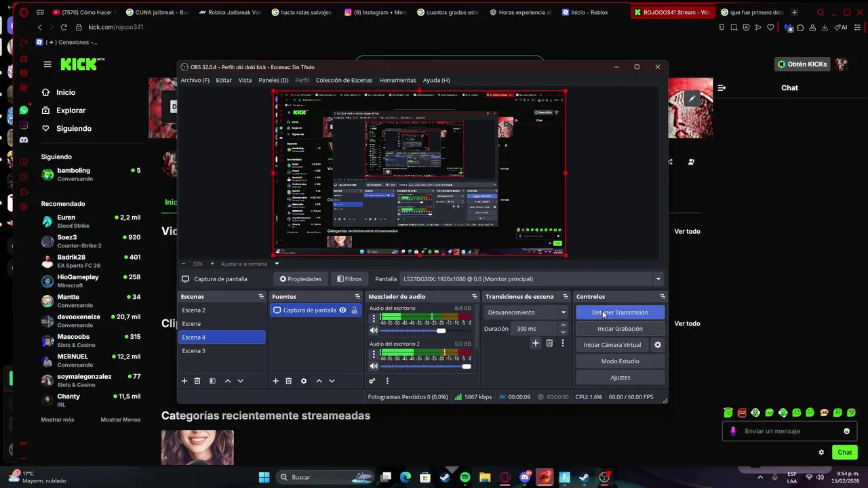Open Spotify from the Windows taskbar
The width and height of the screenshot is (868, 488).
[465, 477]
